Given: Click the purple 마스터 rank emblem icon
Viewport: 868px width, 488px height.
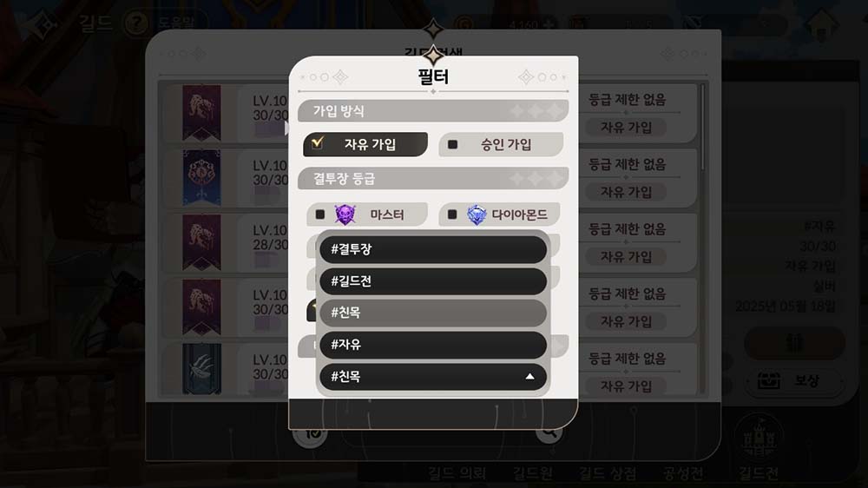Looking at the screenshot, I should [345, 214].
